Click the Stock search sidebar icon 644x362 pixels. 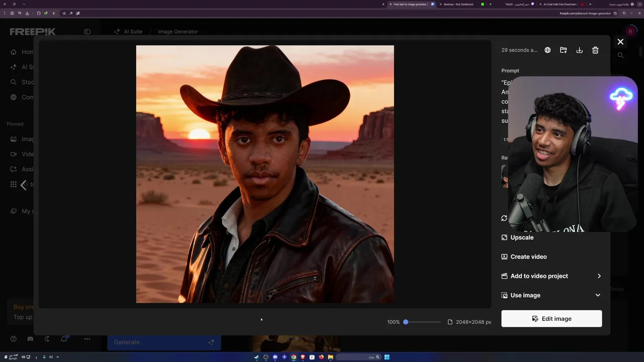click(x=14, y=82)
